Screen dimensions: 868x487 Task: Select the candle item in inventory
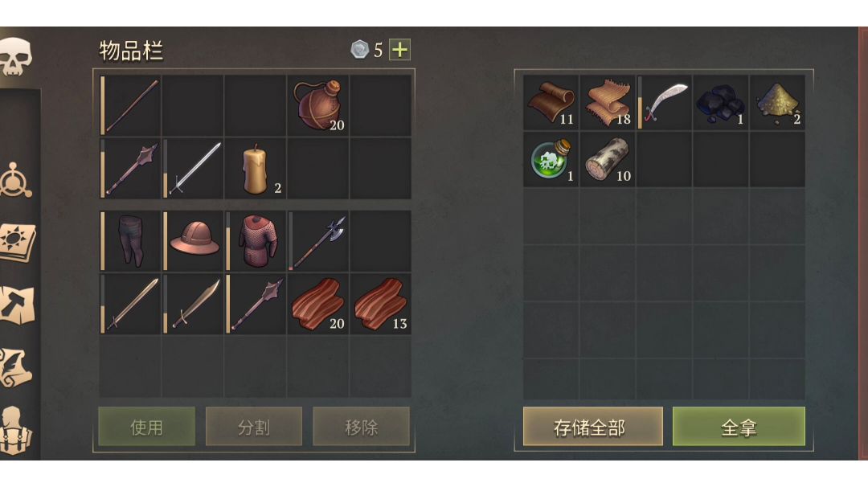(x=256, y=168)
